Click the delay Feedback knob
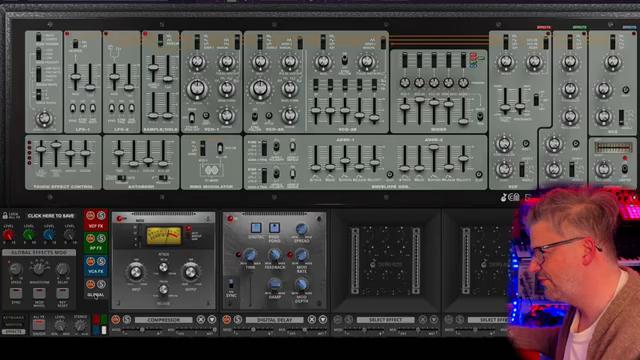The height and width of the screenshot is (360, 640). (x=275, y=256)
